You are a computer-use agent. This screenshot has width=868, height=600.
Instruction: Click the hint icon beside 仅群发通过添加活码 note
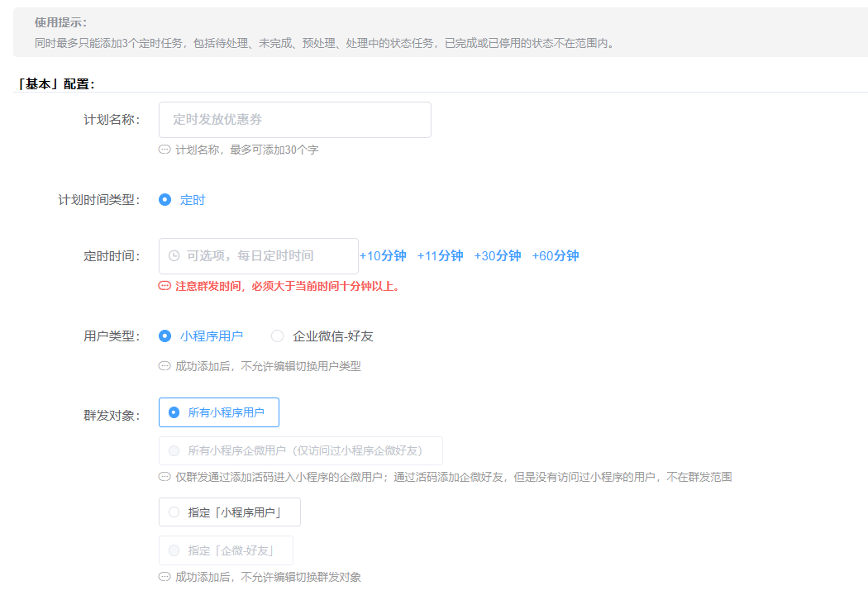point(165,477)
